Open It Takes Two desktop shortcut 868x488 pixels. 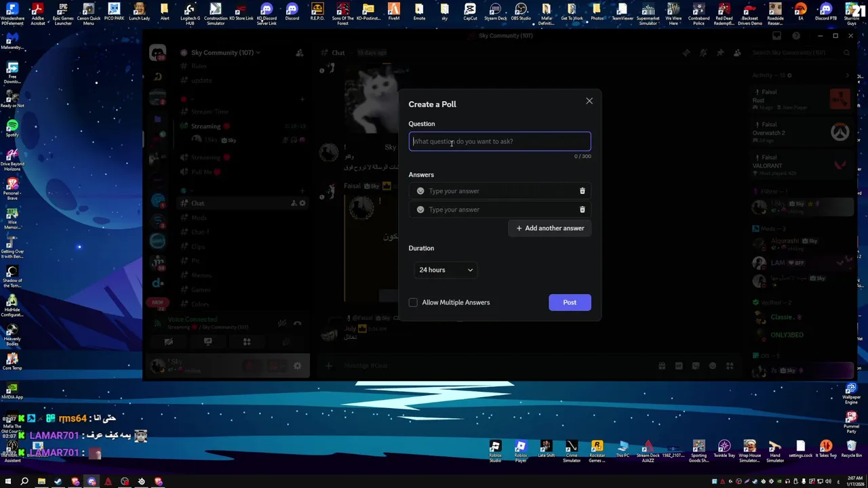click(x=826, y=449)
